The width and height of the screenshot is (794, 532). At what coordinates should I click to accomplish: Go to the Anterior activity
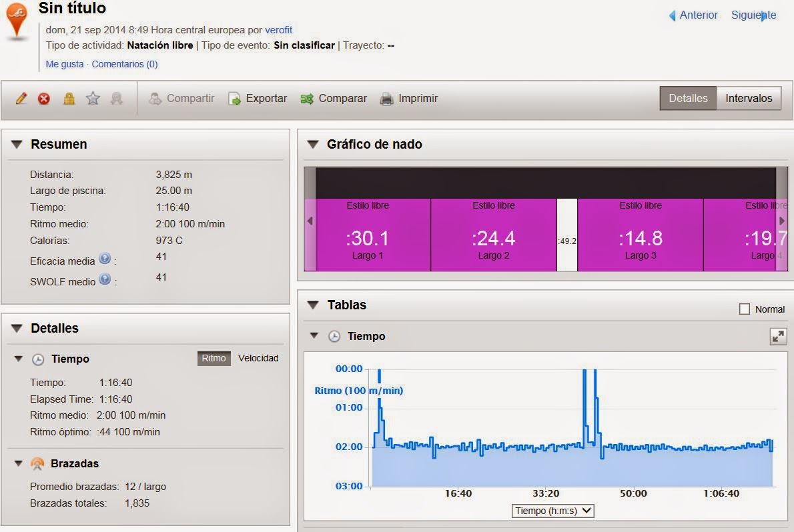[x=693, y=15]
